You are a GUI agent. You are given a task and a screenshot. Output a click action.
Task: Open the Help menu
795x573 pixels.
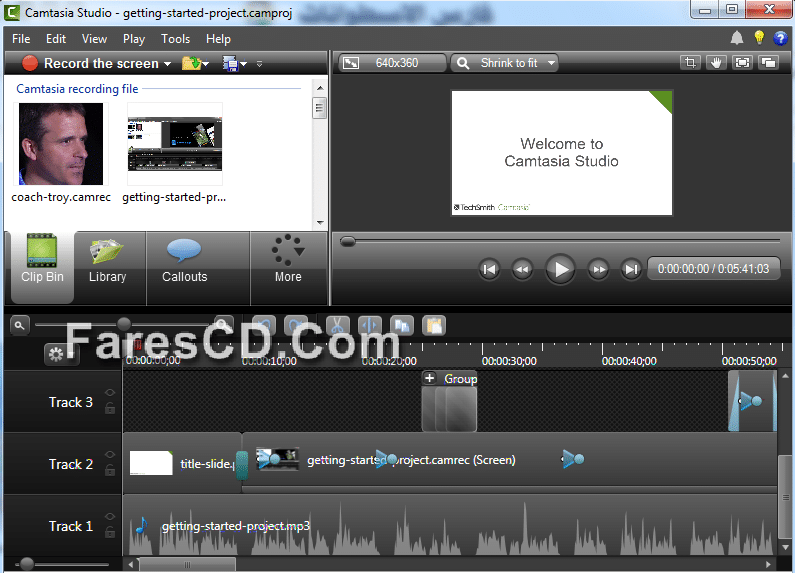pyautogui.click(x=218, y=39)
